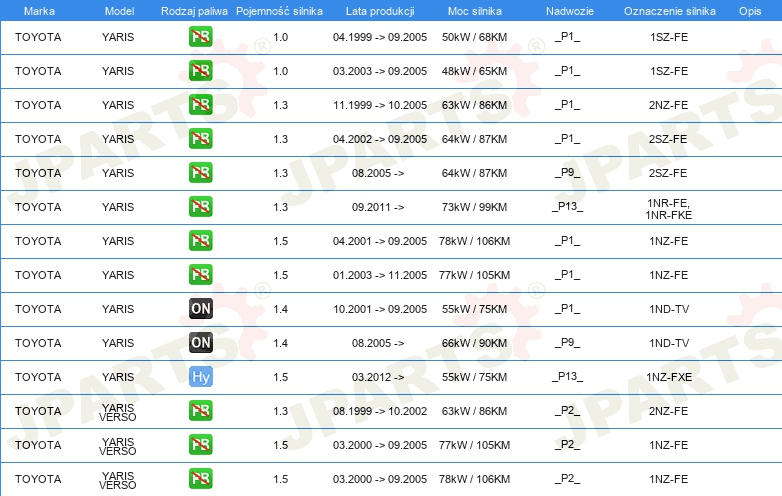Click the 73kW / 99KM power cell
Screen dimensions: 782x496
(474, 207)
